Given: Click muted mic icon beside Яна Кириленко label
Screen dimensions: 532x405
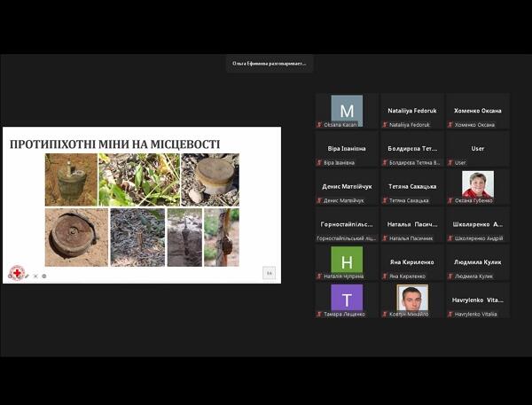Looking at the screenshot, I should [385, 276].
